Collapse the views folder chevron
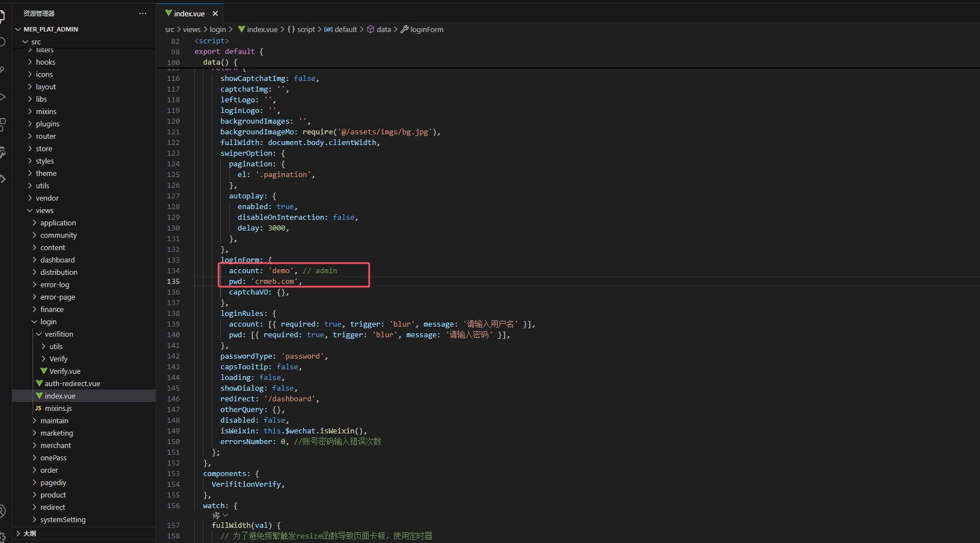980x543 pixels. [30, 210]
